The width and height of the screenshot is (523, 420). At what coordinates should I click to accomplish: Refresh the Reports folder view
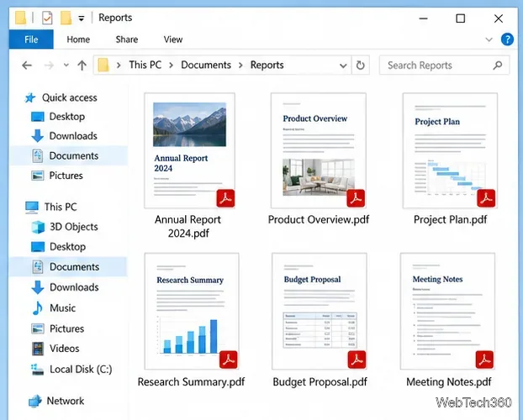pyautogui.click(x=360, y=65)
